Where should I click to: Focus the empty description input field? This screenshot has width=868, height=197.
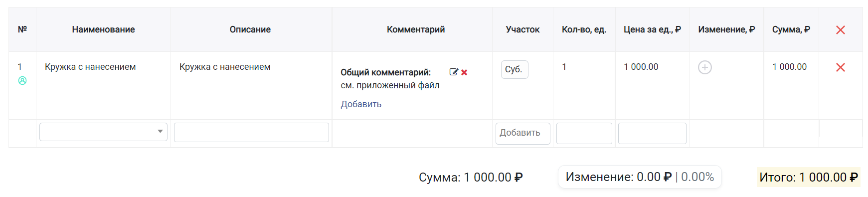251,132
